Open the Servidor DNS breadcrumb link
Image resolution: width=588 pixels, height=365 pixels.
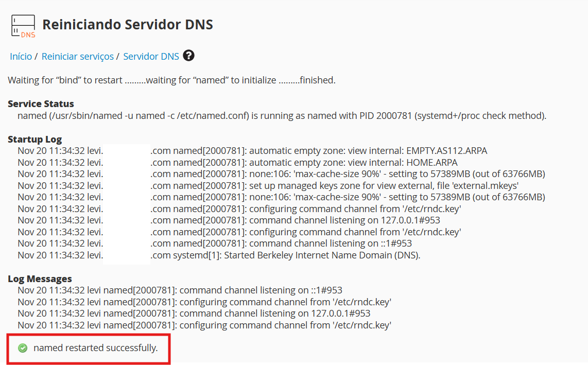click(x=151, y=56)
